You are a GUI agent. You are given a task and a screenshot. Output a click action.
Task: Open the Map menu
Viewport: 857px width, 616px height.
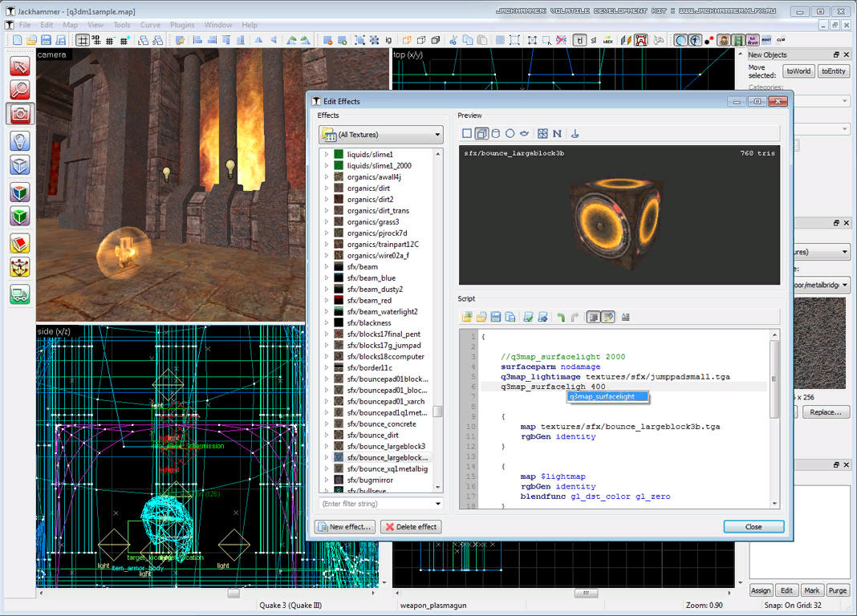point(70,25)
